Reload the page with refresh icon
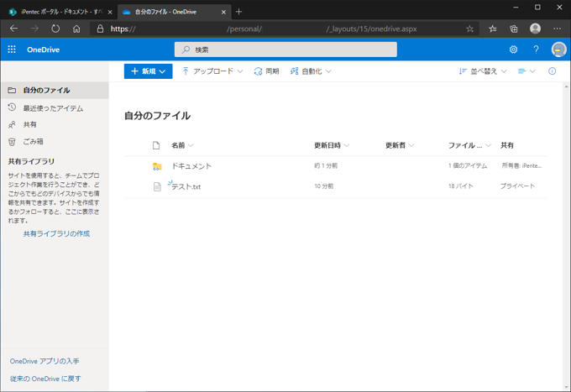This screenshot has height=392, width=571. 55,29
